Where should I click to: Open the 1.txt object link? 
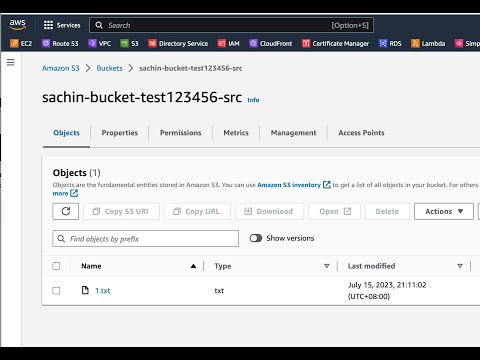[x=103, y=291]
